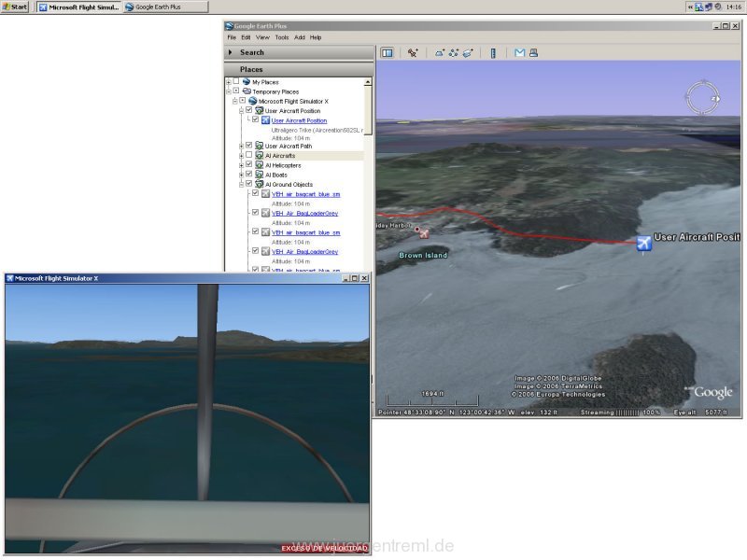Check the My Places checkbox
This screenshot has height=560, width=747.
pyautogui.click(x=236, y=81)
